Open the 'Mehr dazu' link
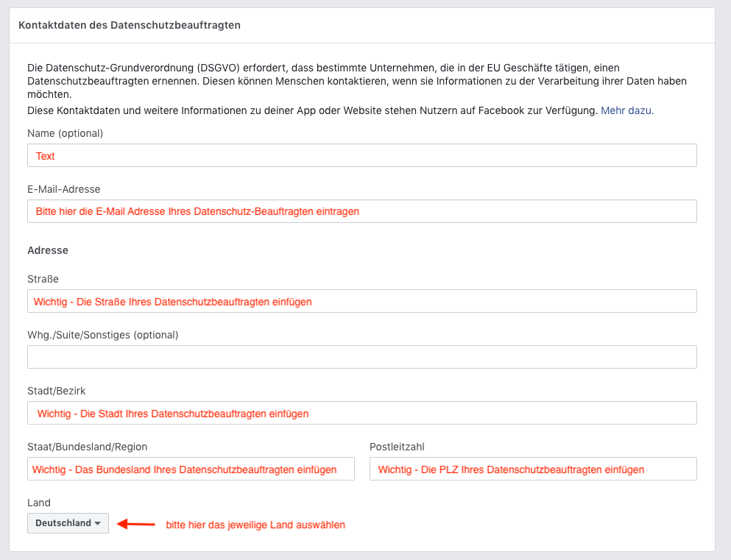The height and width of the screenshot is (560, 731). [626, 110]
